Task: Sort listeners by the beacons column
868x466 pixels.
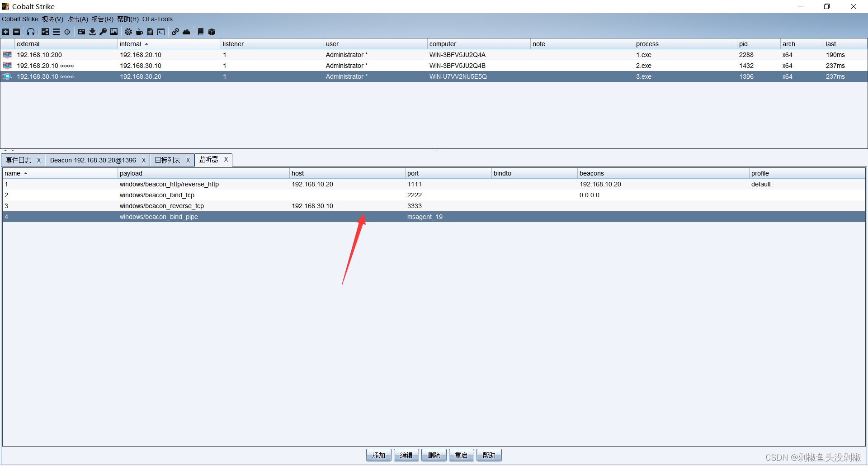Action: [663, 173]
